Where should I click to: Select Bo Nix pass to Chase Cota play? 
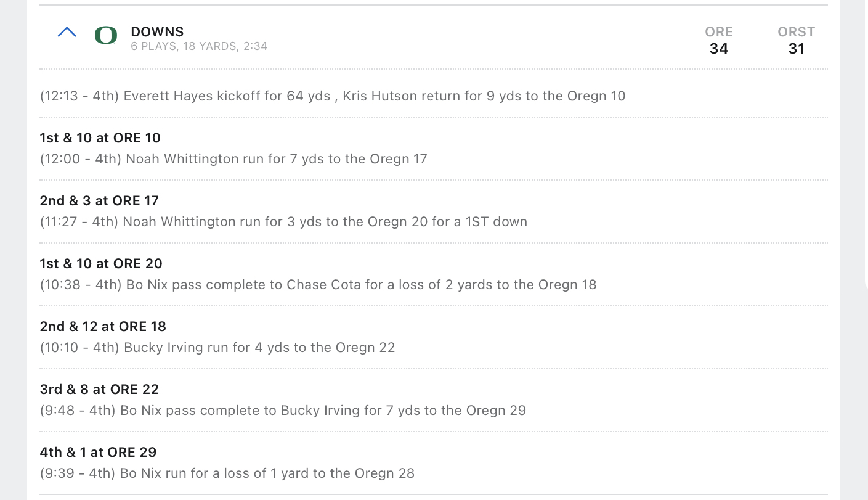(318, 285)
